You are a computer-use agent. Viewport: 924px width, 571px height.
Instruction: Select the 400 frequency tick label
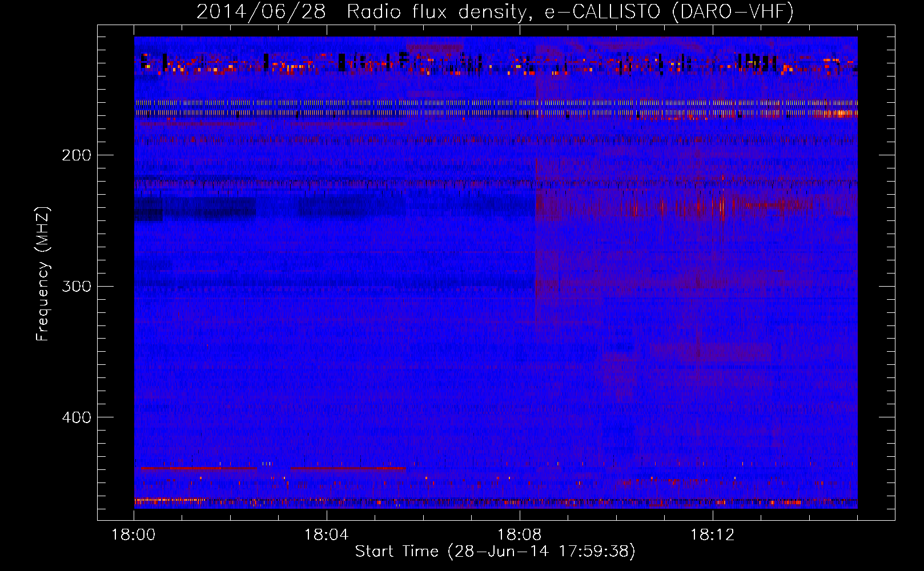pyautogui.click(x=77, y=417)
